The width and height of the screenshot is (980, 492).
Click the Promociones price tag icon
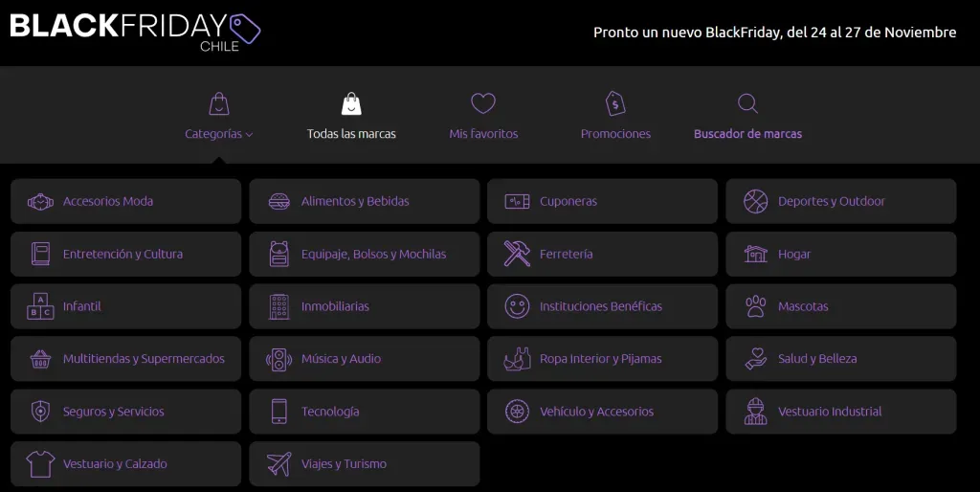(615, 103)
